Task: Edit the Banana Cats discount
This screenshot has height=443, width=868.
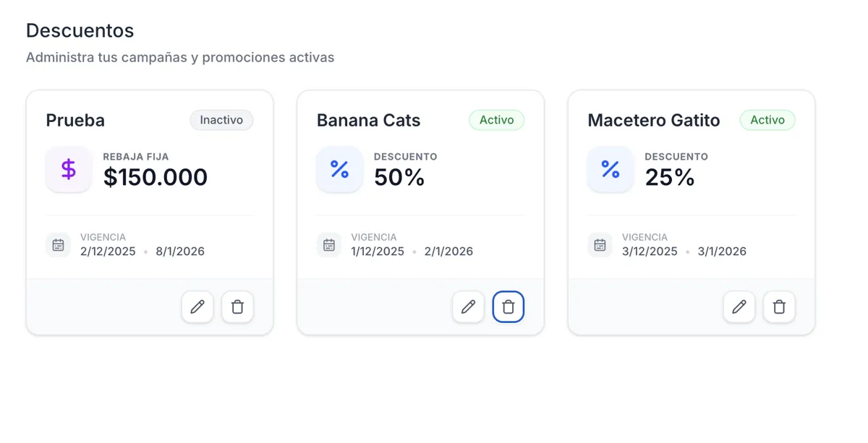Action: pos(468,307)
